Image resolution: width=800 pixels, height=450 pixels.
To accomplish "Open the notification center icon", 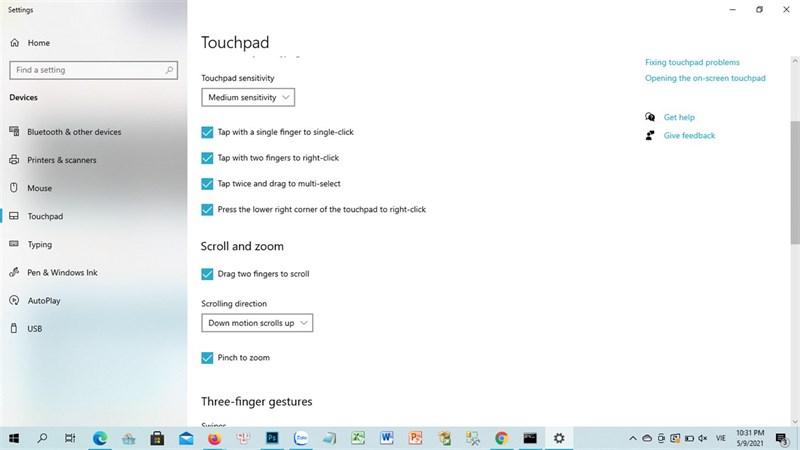I will tap(782, 438).
